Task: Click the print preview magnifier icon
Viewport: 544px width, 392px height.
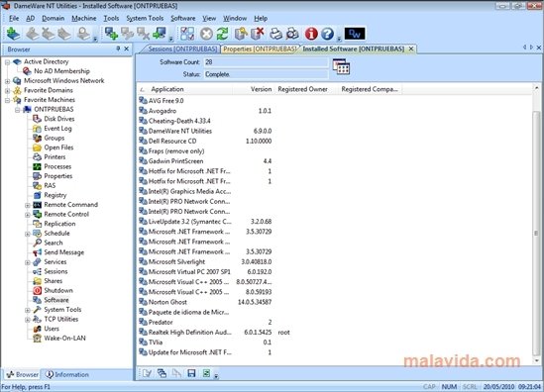Action: pos(292,34)
